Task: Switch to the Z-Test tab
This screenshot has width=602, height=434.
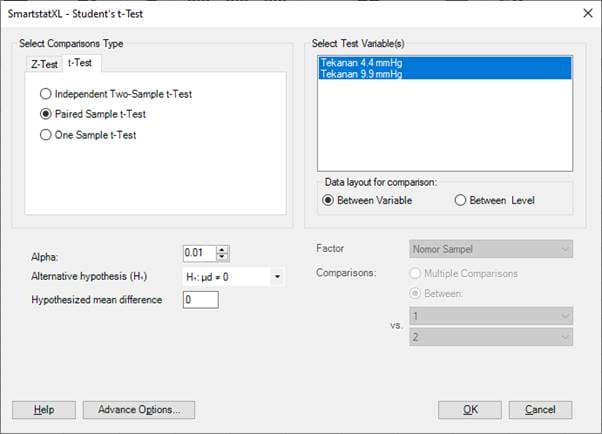Action: 44,64
